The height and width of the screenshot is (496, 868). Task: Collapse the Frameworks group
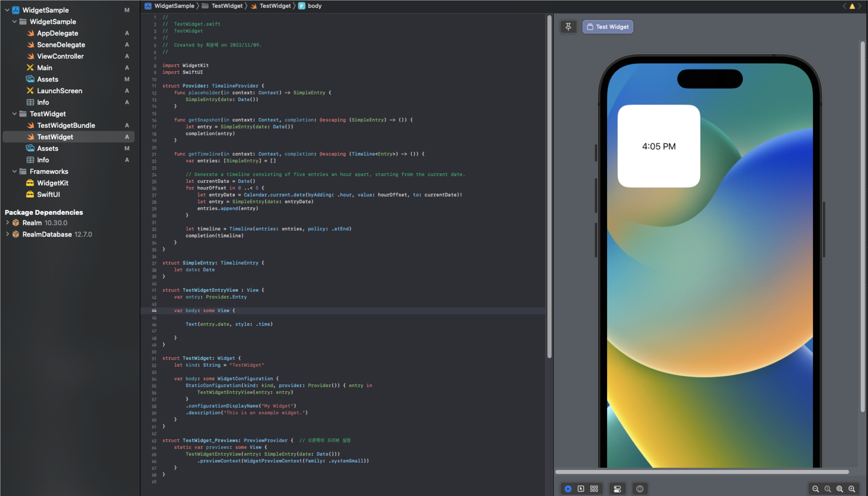(x=14, y=171)
